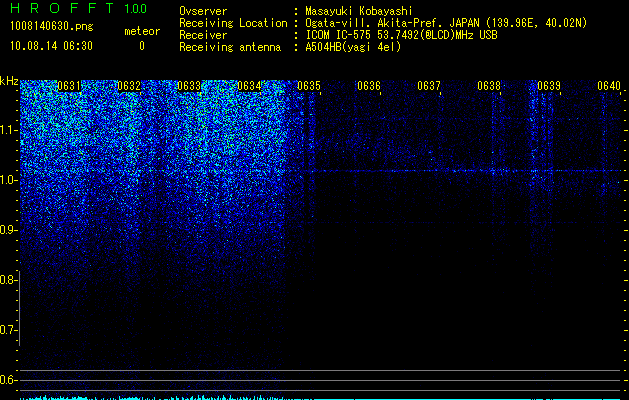Click the 0.9 frequency axis label
The height and width of the screenshot is (400, 629).
9,230
